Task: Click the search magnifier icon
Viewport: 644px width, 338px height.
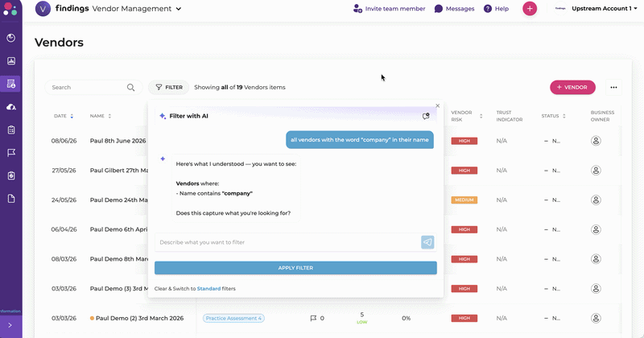Action: click(x=130, y=88)
